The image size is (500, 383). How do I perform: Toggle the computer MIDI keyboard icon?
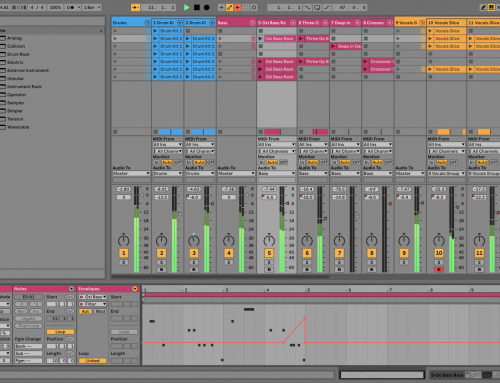click(491, 7)
